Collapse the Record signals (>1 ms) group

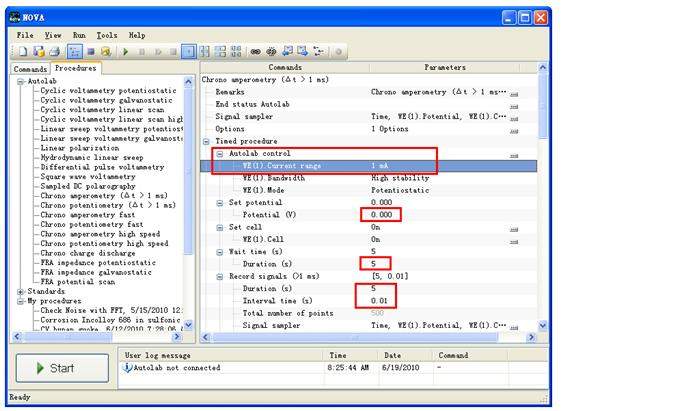pyautogui.click(x=220, y=277)
